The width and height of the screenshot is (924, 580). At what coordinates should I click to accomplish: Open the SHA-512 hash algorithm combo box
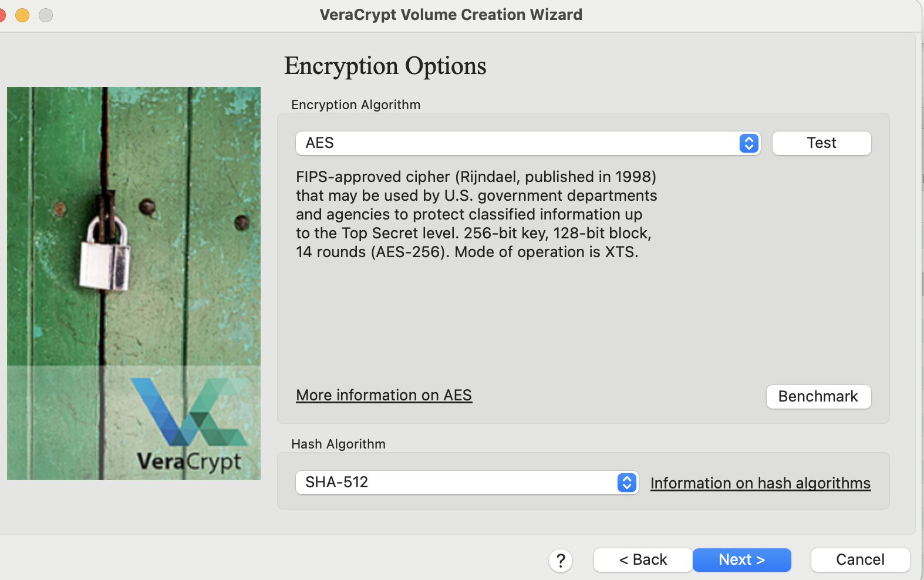(467, 483)
